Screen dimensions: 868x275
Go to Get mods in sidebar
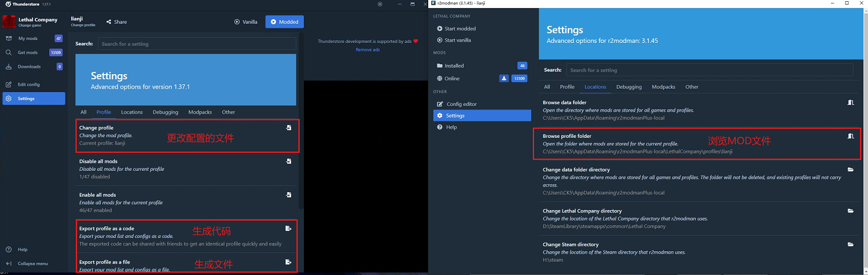click(28, 53)
